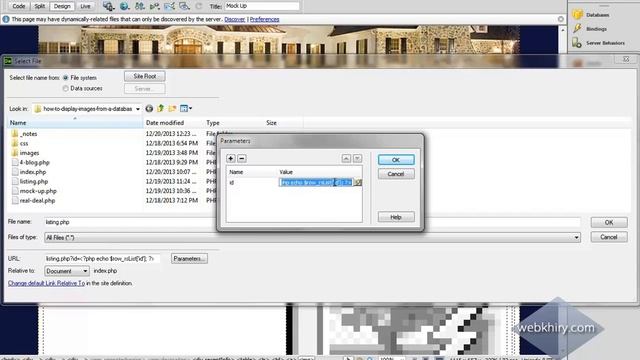Create a new folder
Viewport: 640px width, 360px height.
point(172,109)
